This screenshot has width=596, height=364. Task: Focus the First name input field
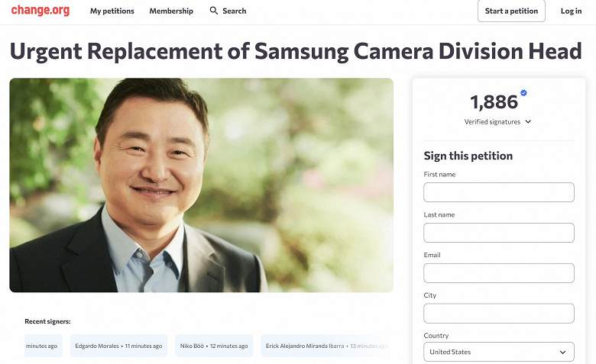(x=499, y=192)
